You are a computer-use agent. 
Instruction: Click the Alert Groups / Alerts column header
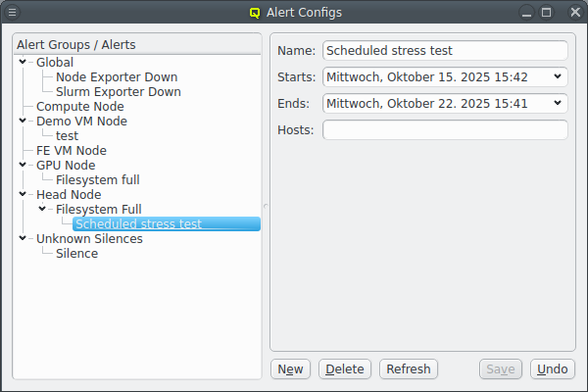coord(137,44)
